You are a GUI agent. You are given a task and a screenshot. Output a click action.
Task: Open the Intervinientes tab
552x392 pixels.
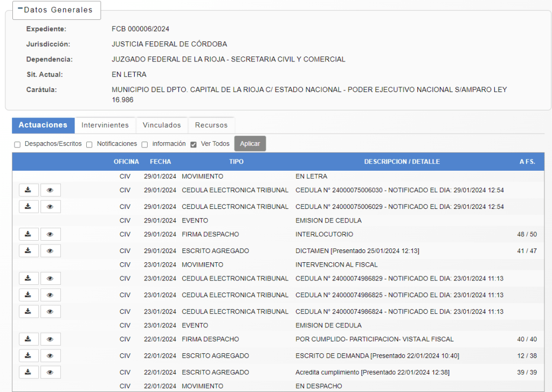tap(105, 125)
